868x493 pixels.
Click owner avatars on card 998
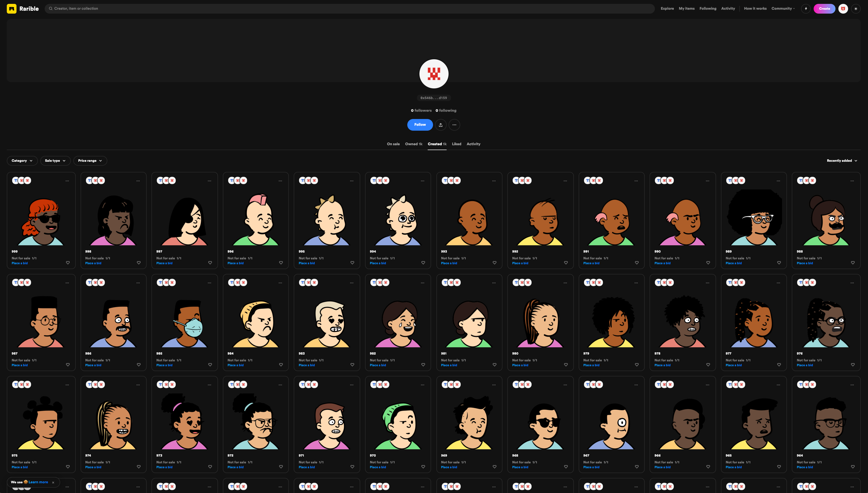[x=95, y=180]
